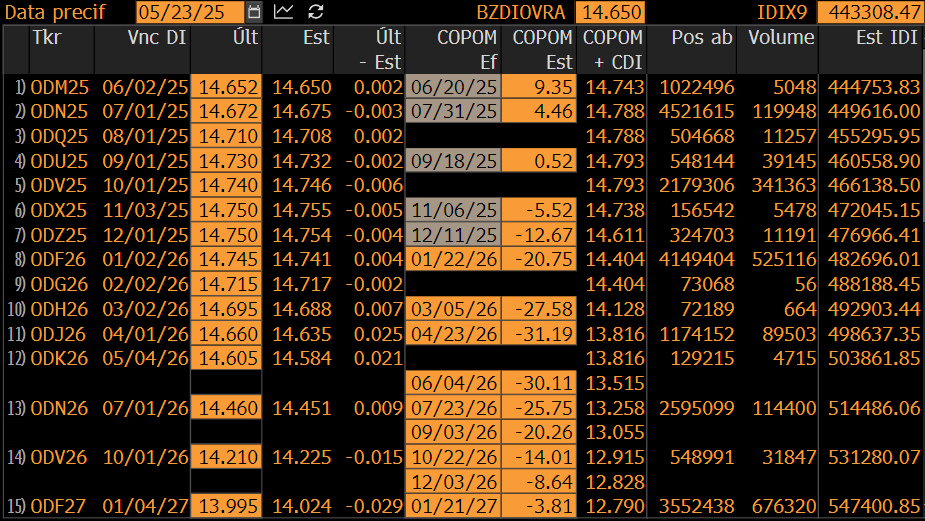Click the Vnc DI column header
This screenshot has height=521, width=925.
click(x=157, y=38)
